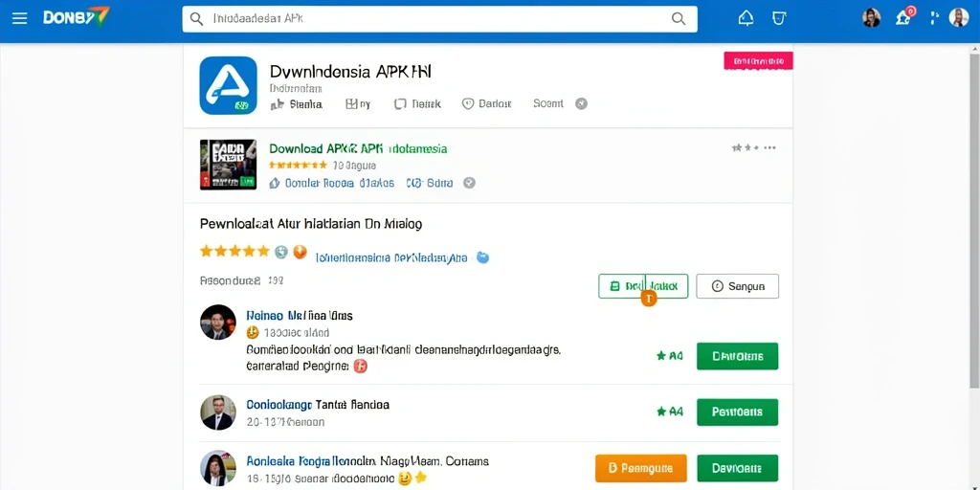Click the red icon at end of first review
Viewport: 980px width, 490px height.
361,367
